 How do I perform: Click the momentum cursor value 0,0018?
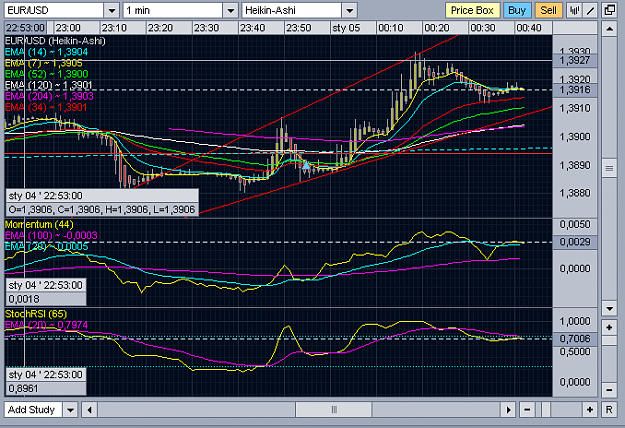[45, 299]
